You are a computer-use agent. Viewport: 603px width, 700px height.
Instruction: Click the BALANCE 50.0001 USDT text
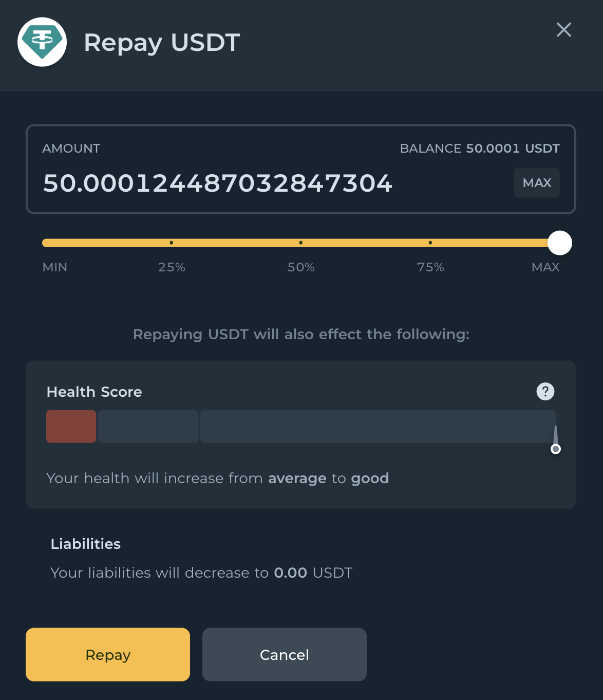[x=479, y=149]
